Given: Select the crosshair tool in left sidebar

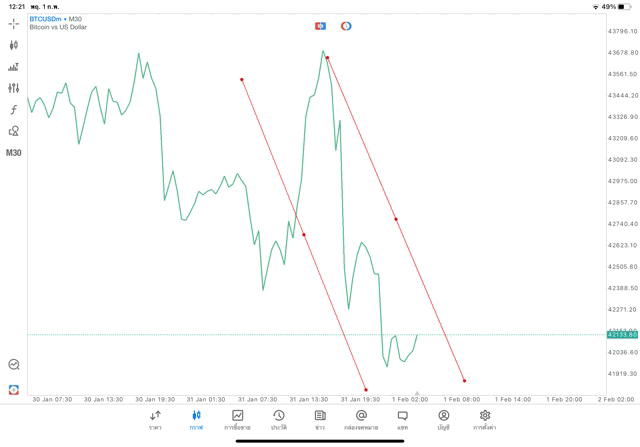Looking at the screenshot, I should coord(14,23).
